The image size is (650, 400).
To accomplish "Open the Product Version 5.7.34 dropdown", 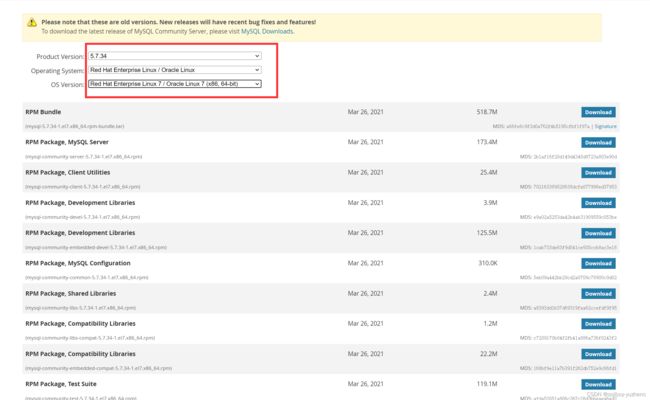I will 175,56.
